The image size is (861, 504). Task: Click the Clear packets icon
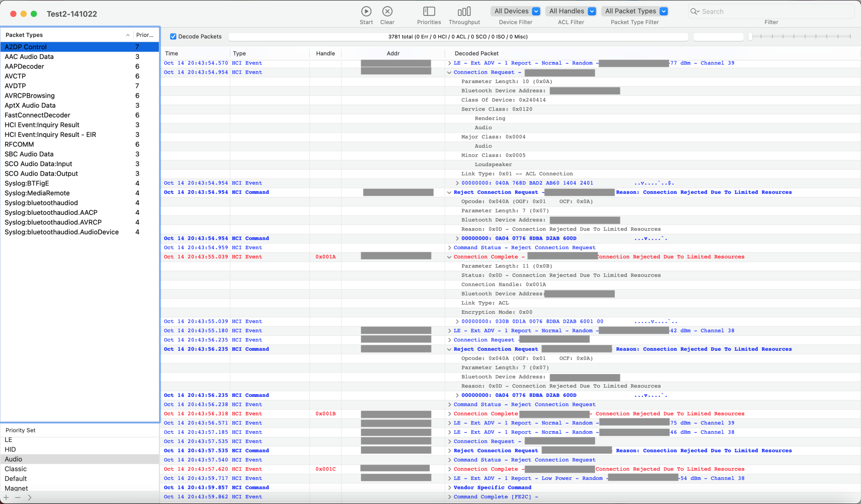(x=387, y=12)
